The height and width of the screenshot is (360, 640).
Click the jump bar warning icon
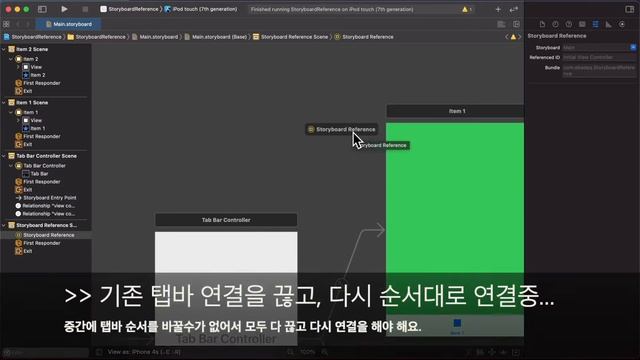(513, 37)
